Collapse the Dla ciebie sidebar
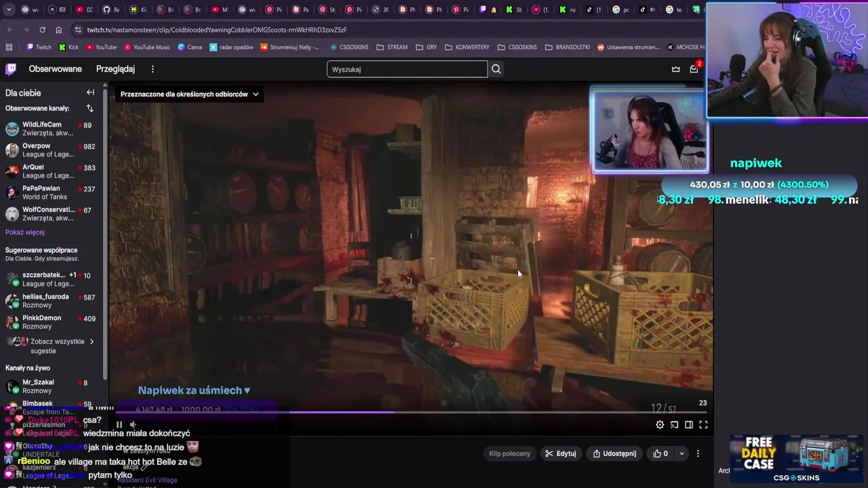Screen dimensions: 868x488 tap(90, 93)
